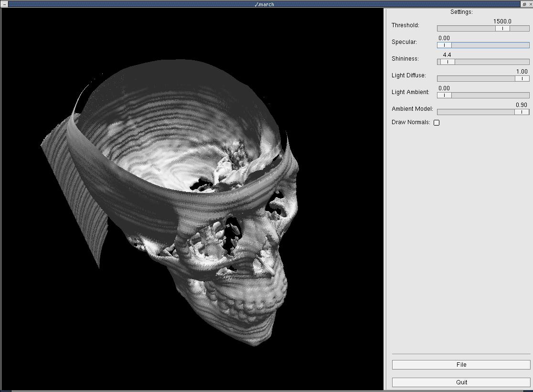Click the Threshold slider handle
Viewport: 533px width, 392px height.
point(502,29)
